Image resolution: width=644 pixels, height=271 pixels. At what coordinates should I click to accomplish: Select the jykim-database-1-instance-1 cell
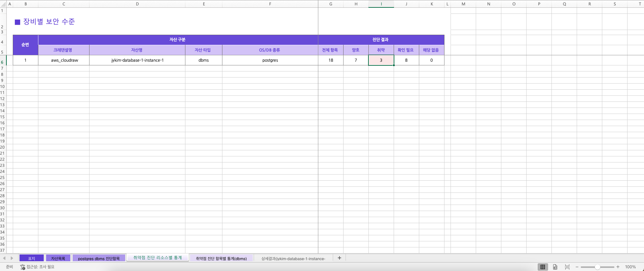coord(137,60)
